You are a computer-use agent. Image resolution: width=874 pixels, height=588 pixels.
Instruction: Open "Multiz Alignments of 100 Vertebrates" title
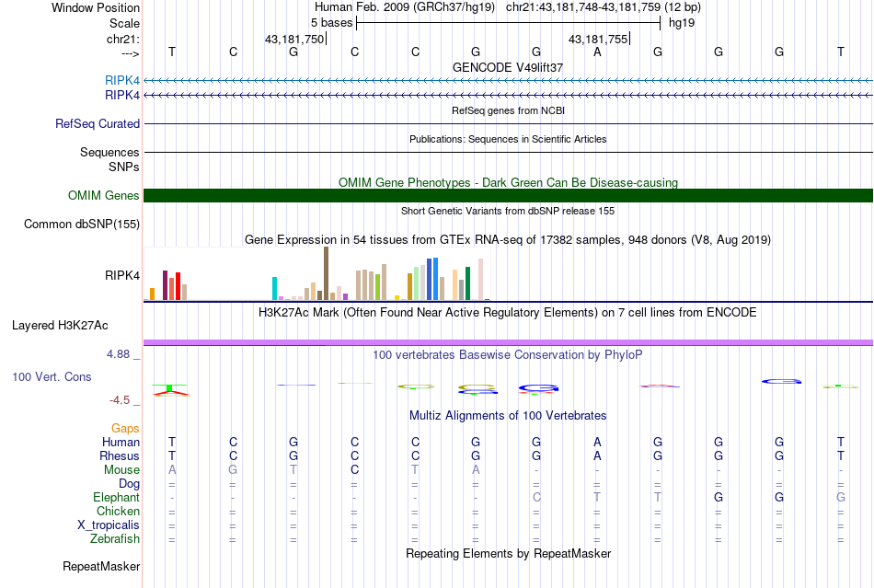pos(508,415)
